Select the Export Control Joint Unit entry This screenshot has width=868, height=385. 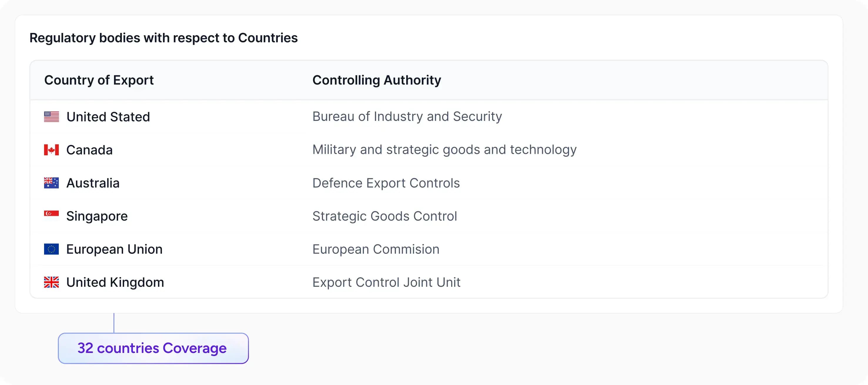point(386,282)
